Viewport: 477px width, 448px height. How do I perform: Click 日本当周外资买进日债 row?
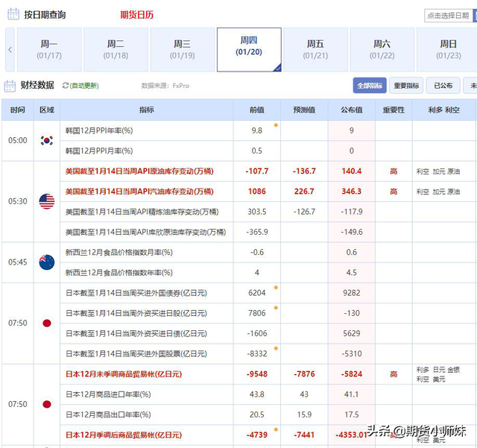(x=268, y=333)
